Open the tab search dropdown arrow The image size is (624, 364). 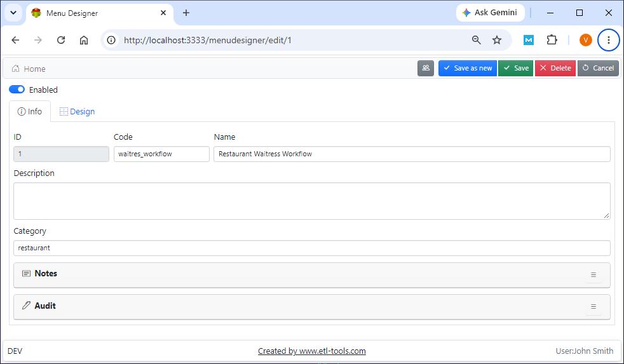[13, 13]
